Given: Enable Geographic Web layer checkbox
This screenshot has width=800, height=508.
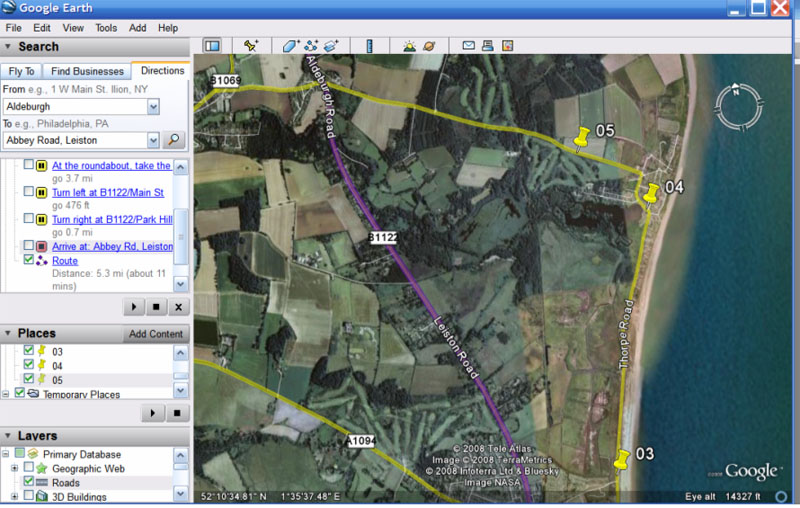Looking at the screenshot, I should click(29, 467).
